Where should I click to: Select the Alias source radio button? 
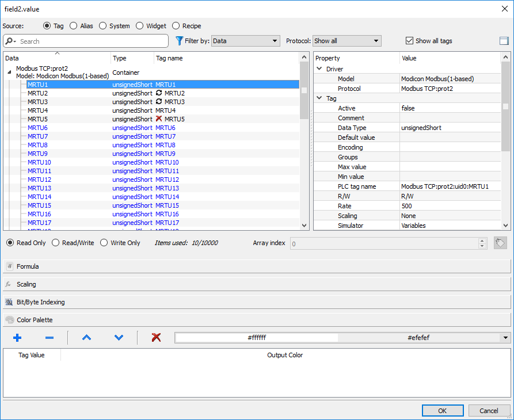(x=74, y=26)
